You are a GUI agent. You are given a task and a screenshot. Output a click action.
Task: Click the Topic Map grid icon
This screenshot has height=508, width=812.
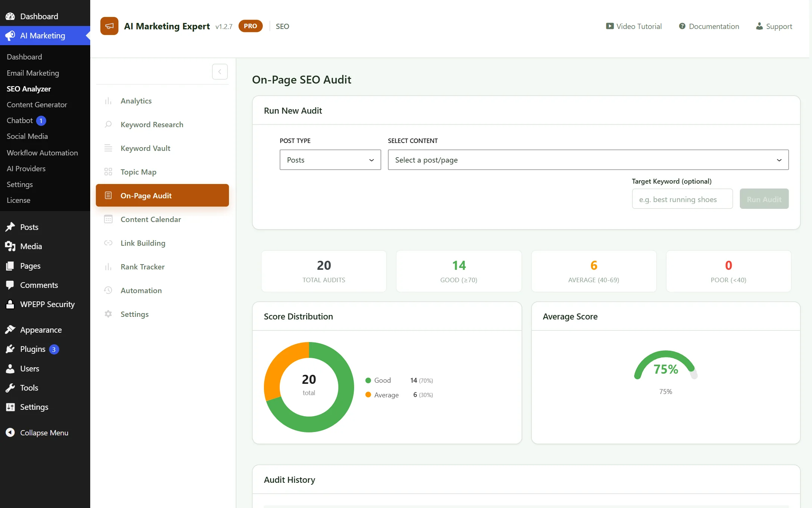pos(108,172)
